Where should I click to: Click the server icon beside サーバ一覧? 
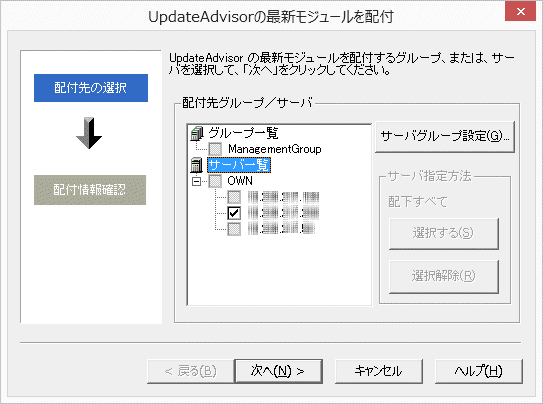(x=196, y=165)
